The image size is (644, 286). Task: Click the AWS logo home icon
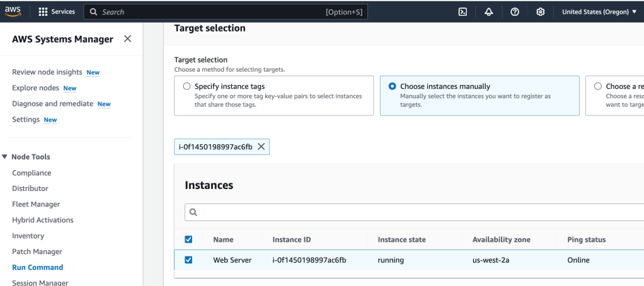click(14, 11)
